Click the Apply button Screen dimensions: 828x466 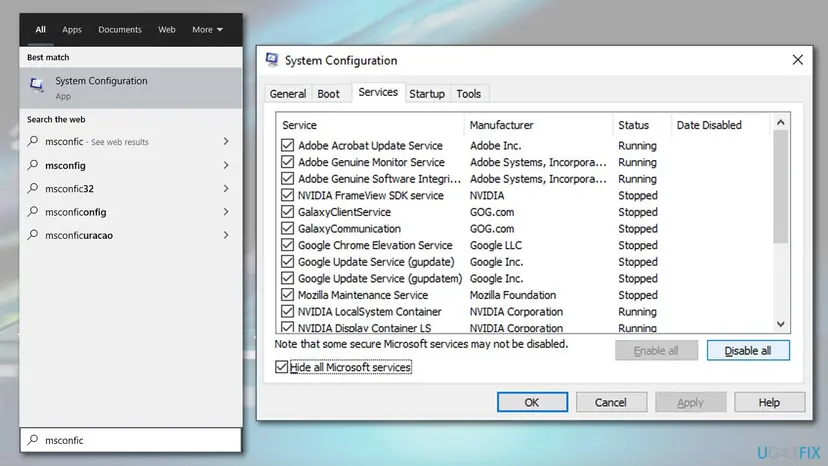690,402
